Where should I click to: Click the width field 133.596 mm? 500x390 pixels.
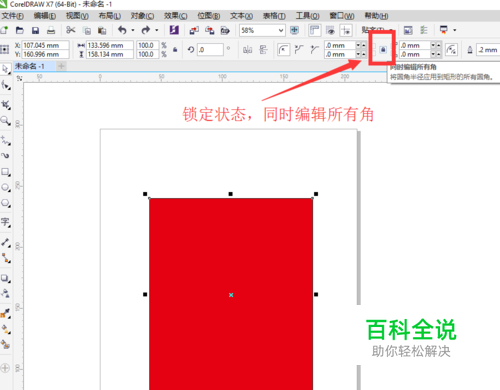point(110,45)
